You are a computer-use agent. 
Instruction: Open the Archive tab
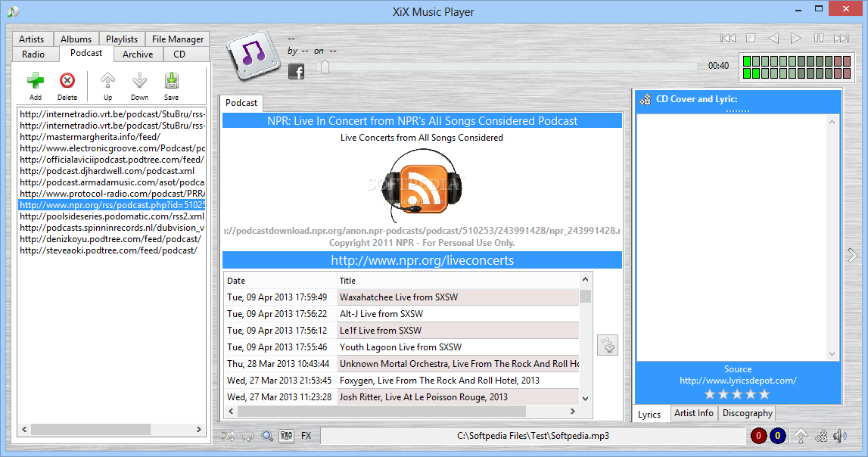coord(138,54)
